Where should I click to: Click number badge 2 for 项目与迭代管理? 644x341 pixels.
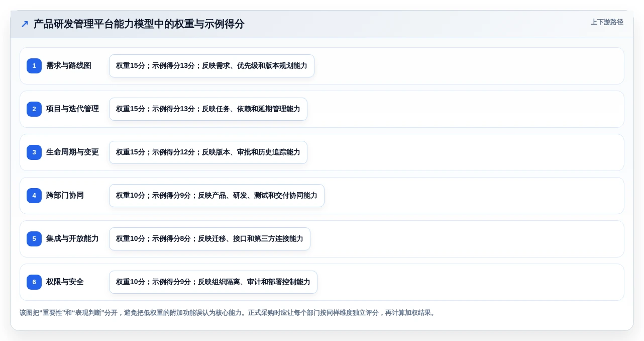pos(34,109)
